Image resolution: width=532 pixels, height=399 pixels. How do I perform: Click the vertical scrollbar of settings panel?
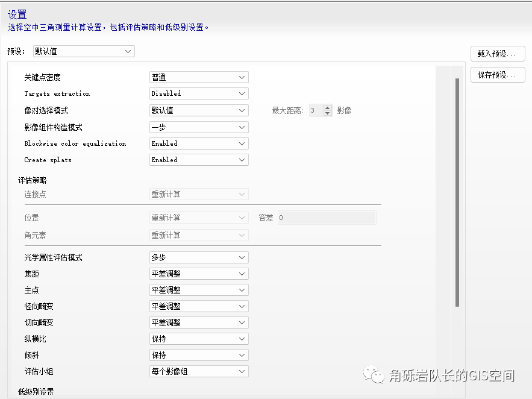[x=457, y=193]
